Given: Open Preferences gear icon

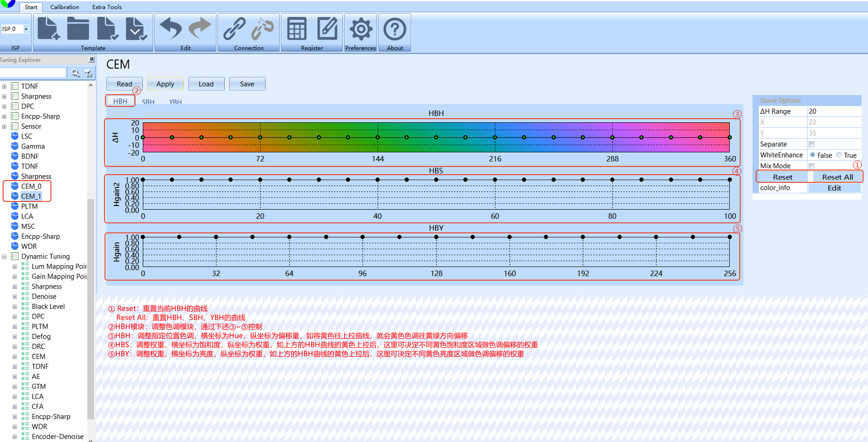Looking at the screenshot, I should click(360, 29).
